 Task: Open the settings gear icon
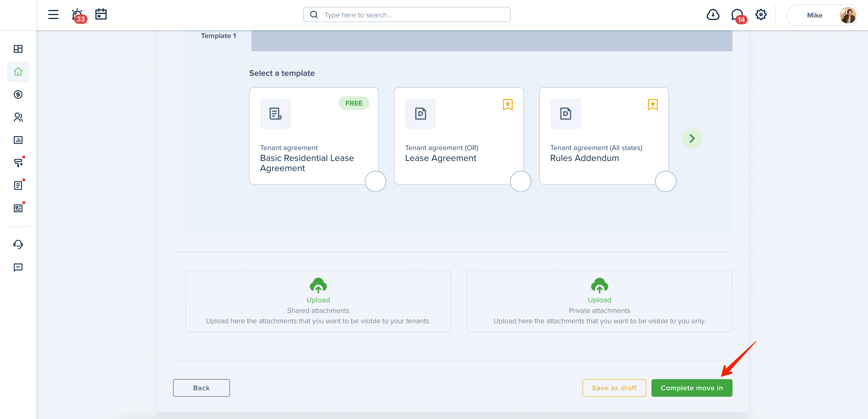[761, 15]
